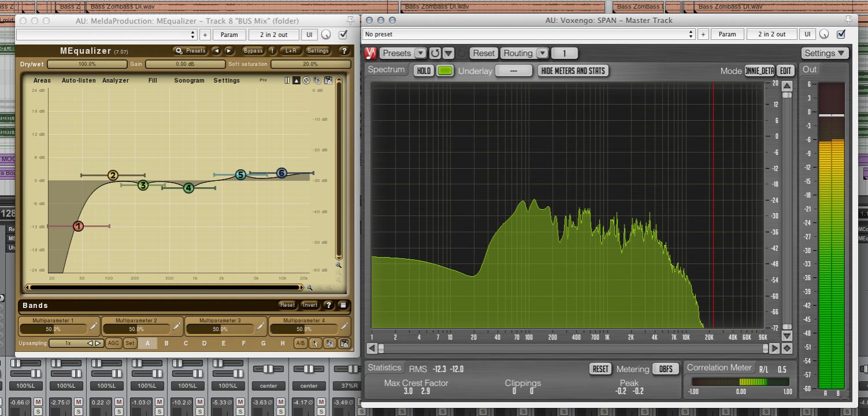Mute the mixer channel showing -0.66
Screen dimensions: 868x416
click(x=38, y=402)
